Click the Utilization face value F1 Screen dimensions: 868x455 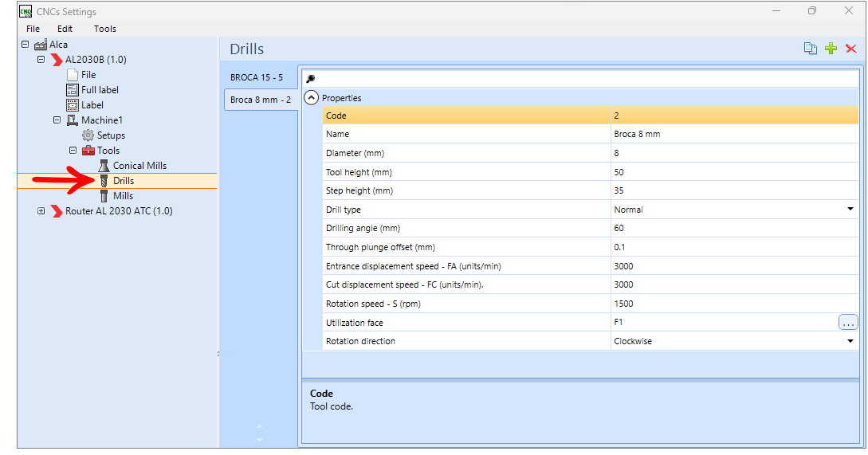point(619,322)
